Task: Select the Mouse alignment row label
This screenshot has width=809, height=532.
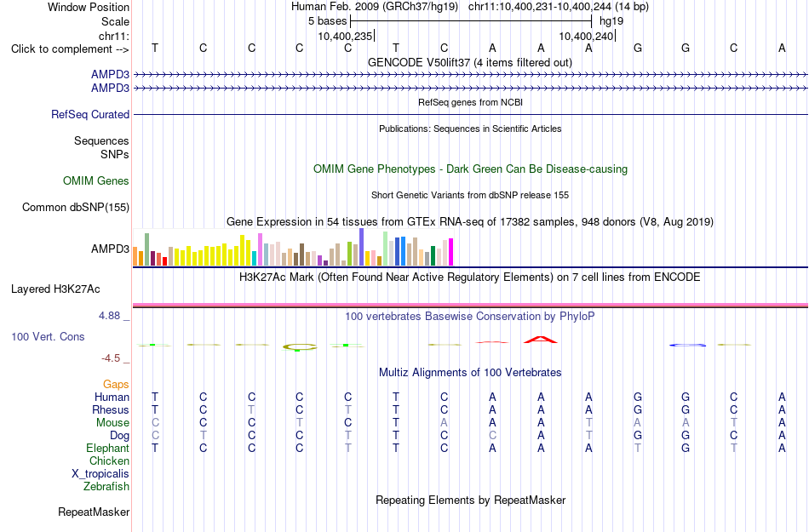Action: [112, 423]
